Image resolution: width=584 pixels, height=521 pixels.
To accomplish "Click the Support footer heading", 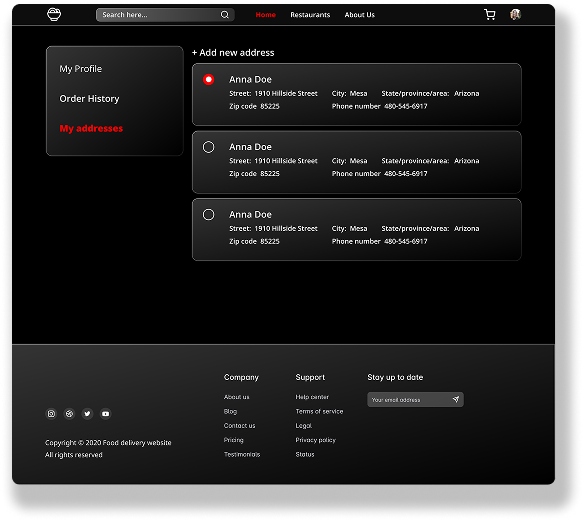I will tap(310, 377).
